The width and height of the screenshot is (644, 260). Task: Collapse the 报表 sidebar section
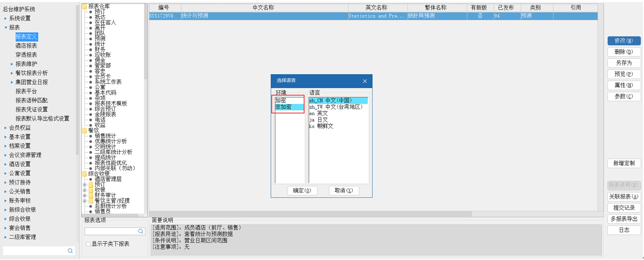pos(6,27)
